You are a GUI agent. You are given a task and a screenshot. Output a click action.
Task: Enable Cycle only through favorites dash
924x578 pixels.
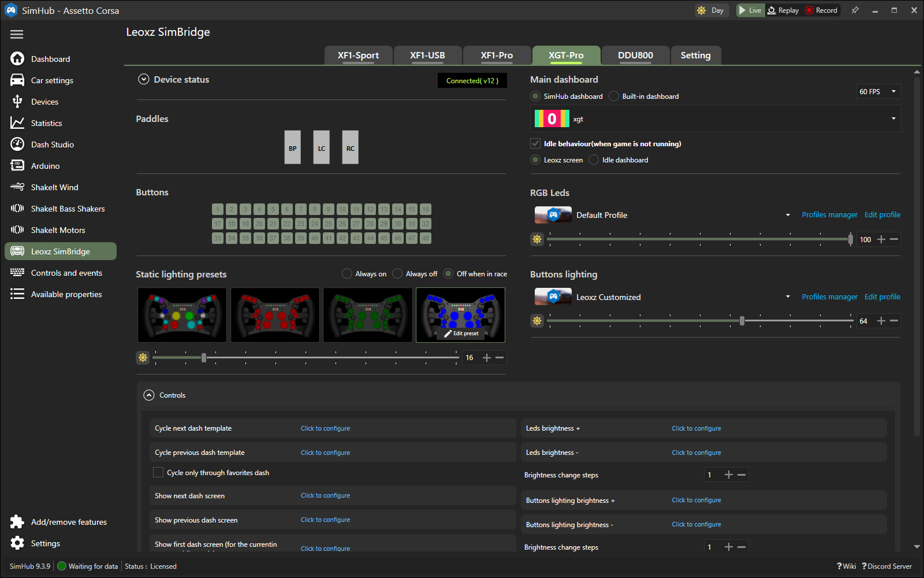(x=158, y=473)
